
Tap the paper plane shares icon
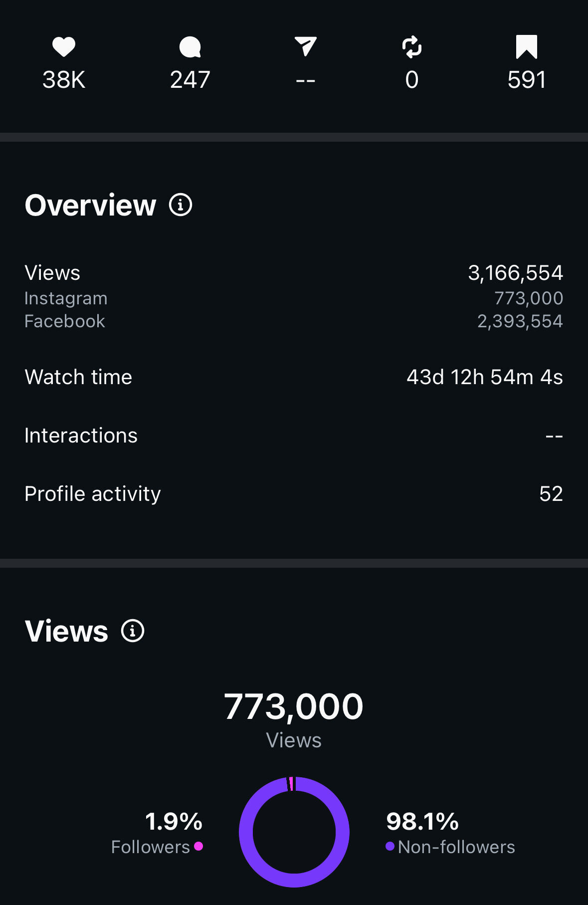[306, 47]
